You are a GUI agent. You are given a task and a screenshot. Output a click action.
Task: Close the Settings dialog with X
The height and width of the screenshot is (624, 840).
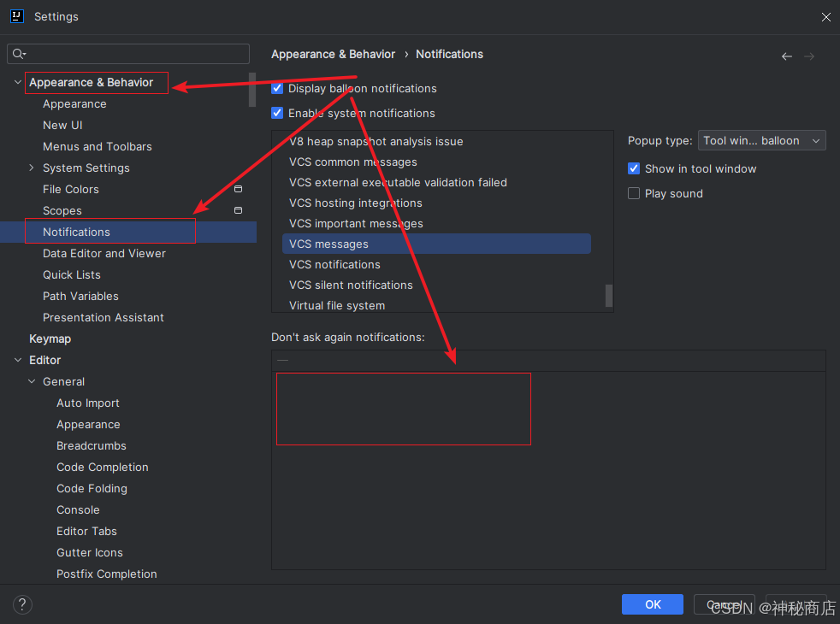click(x=826, y=17)
